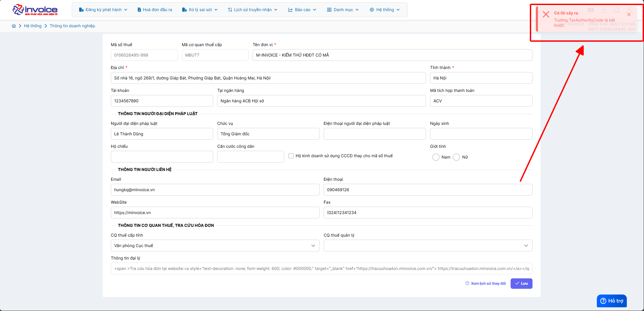Screen dimensions: 644x311
Task: Click 'THÔNG TIN NGƯỜI ĐẠI DIỆN PHÁP LUẬT' heading
Action: [x=158, y=114]
